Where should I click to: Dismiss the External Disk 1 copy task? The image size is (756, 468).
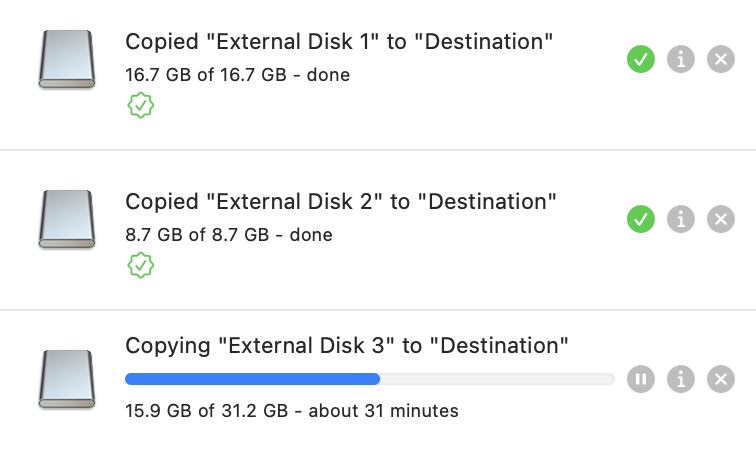click(x=720, y=60)
